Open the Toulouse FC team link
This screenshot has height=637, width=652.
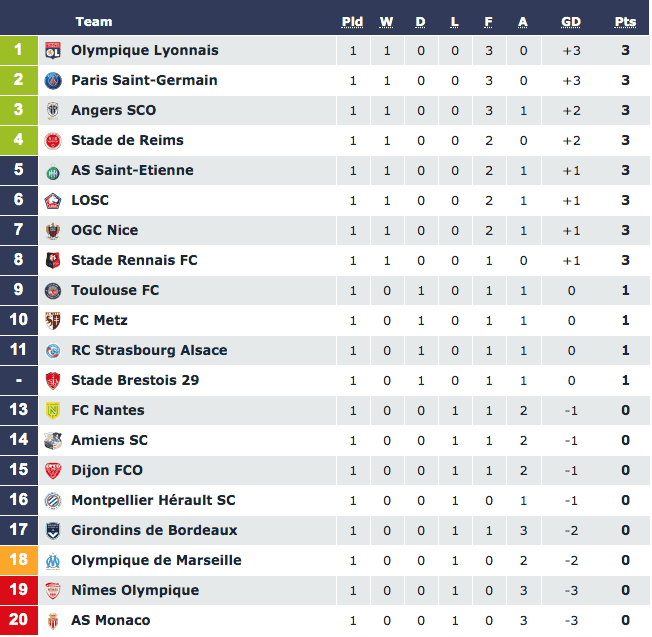115,290
